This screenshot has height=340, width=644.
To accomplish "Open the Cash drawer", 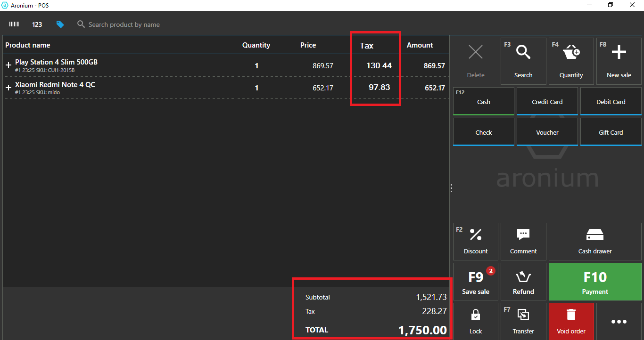I will pos(595,242).
